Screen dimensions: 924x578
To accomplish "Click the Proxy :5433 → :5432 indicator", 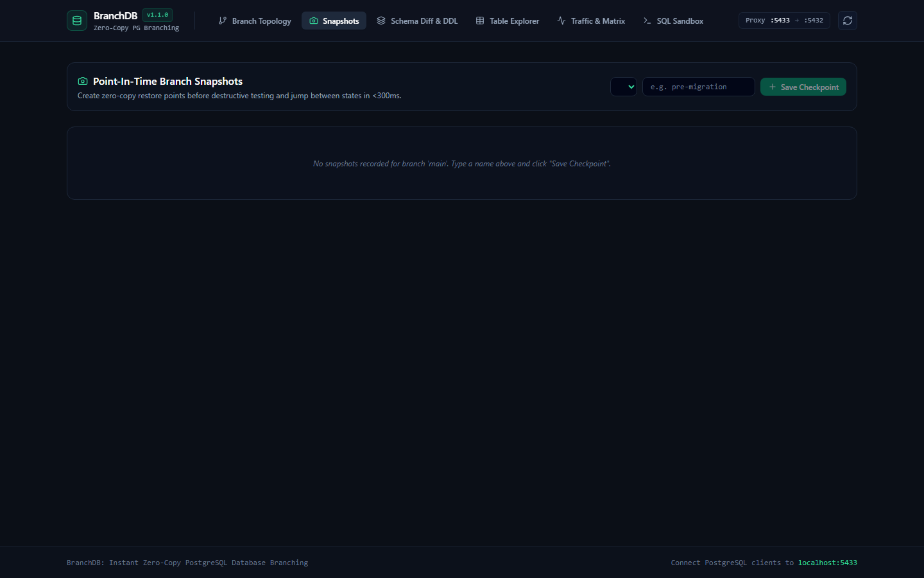I will tap(784, 21).
